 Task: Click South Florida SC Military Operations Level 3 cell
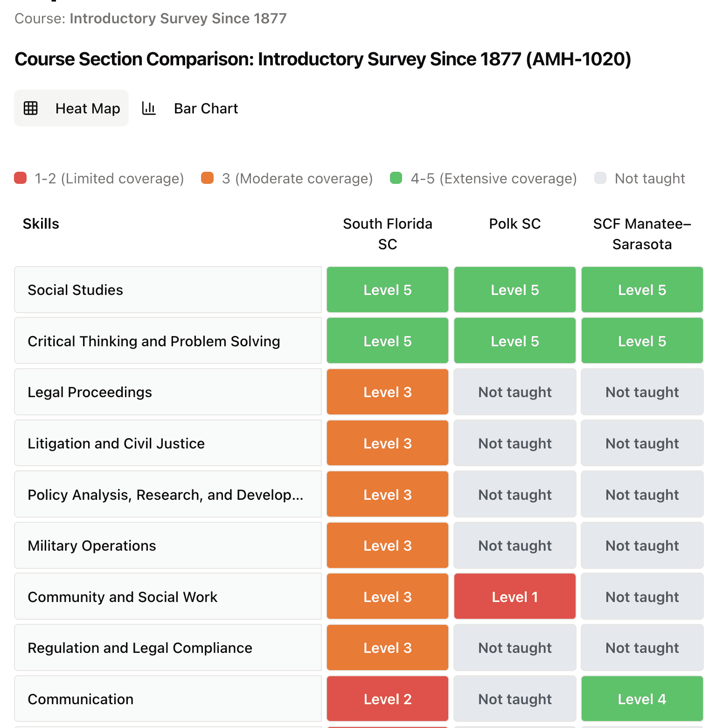(388, 546)
